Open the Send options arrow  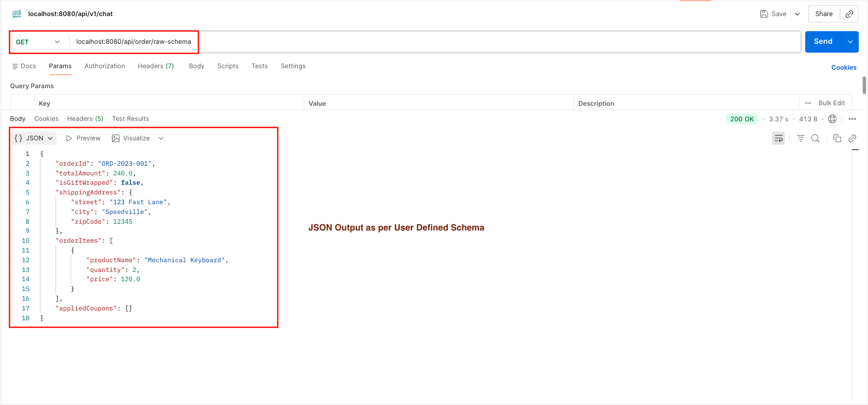(x=850, y=41)
